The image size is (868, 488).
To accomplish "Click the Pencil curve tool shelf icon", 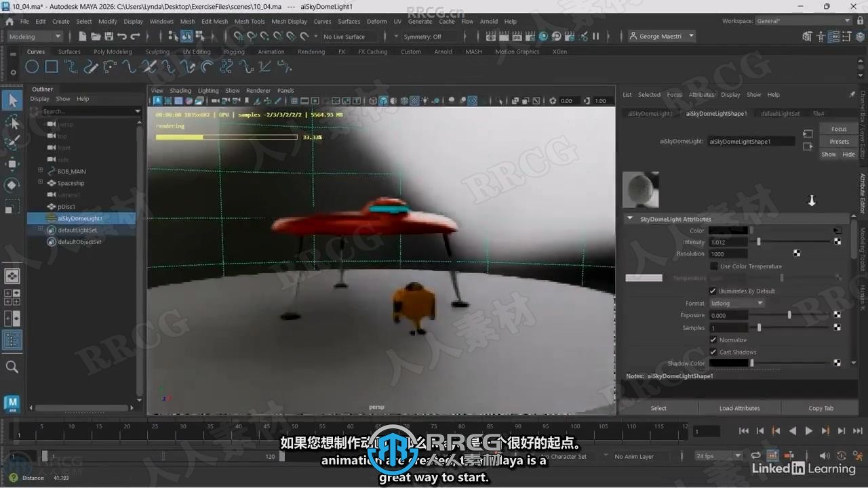I will tap(90, 66).
